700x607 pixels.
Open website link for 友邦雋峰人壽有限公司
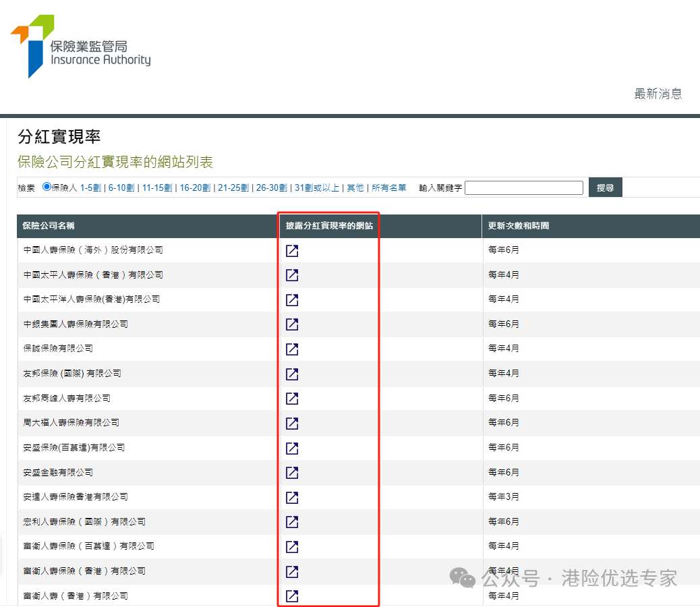[x=292, y=399]
